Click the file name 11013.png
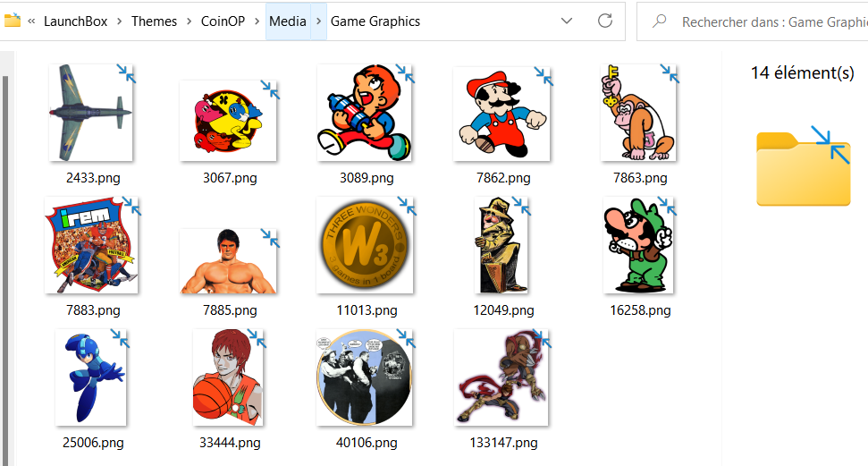 tap(367, 310)
